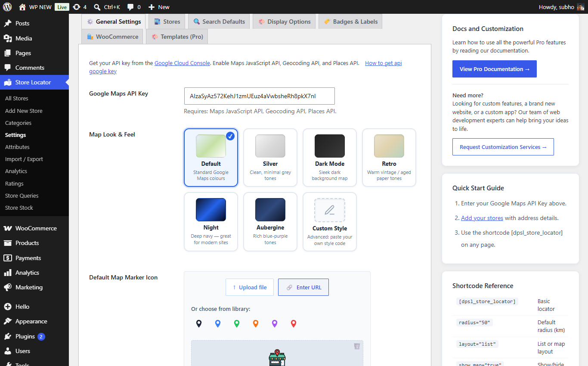Click the sidebar Analytics bar chart icon

(x=8, y=273)
